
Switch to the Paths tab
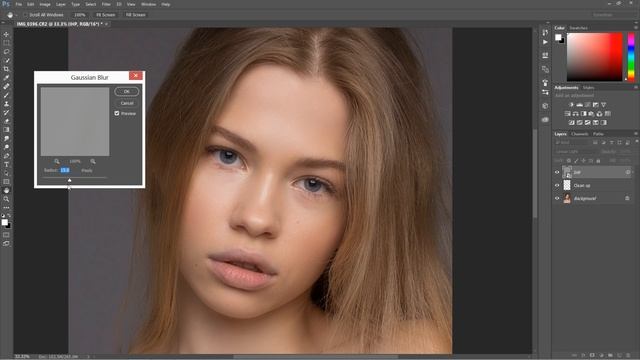pyautogui.click(x=598, y=134)
